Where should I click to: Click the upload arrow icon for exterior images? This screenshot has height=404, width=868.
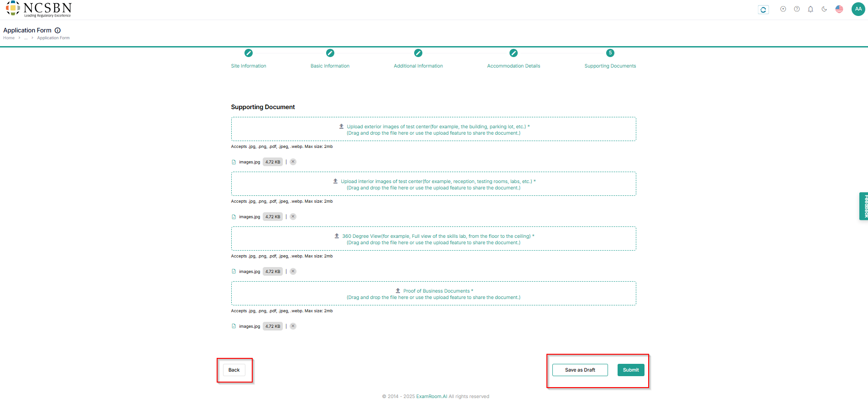coord(341,126)
